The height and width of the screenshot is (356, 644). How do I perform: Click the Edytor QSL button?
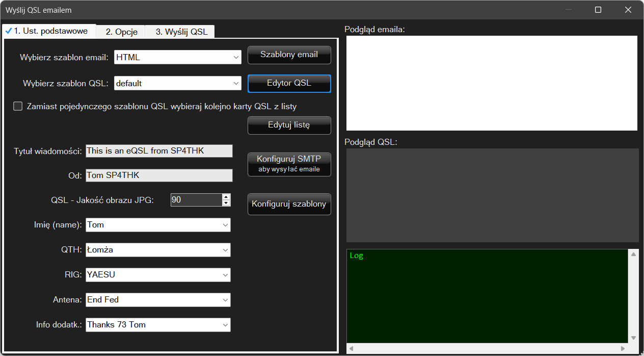coord(289,84)
